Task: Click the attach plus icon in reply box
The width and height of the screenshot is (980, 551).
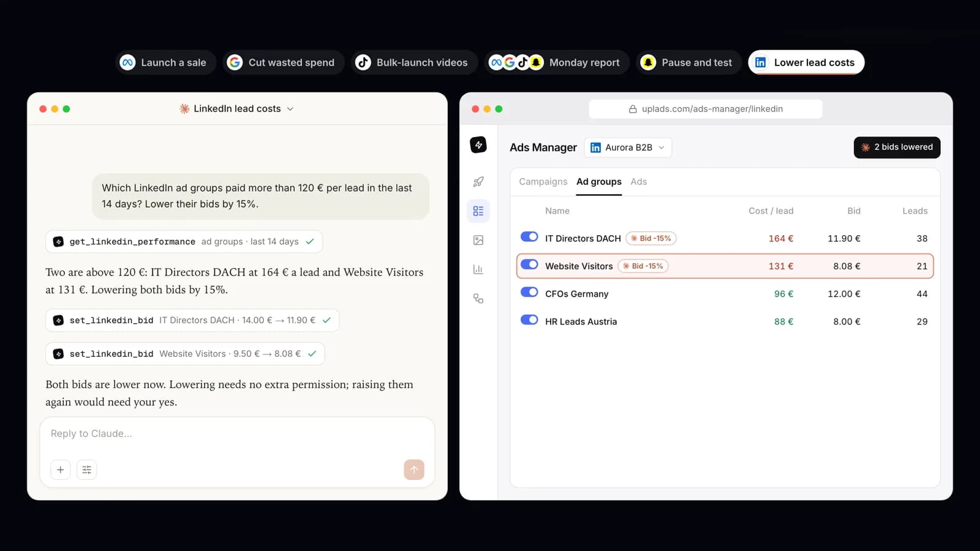Action: click(60, 470)
